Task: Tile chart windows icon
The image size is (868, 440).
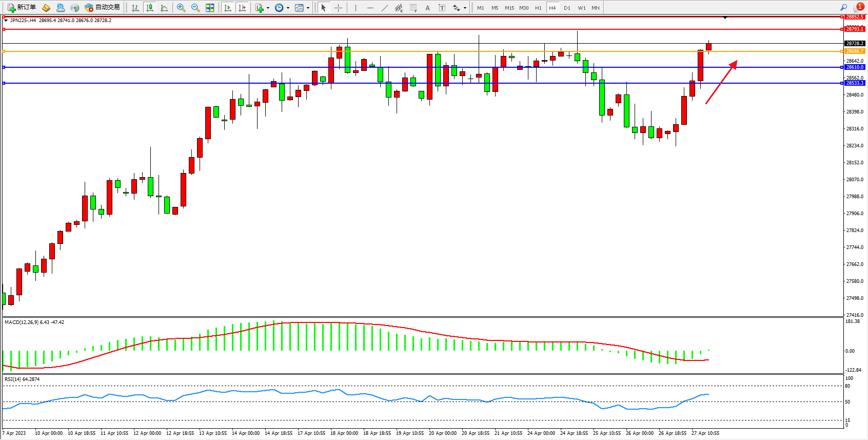Action: click(210, 8)
